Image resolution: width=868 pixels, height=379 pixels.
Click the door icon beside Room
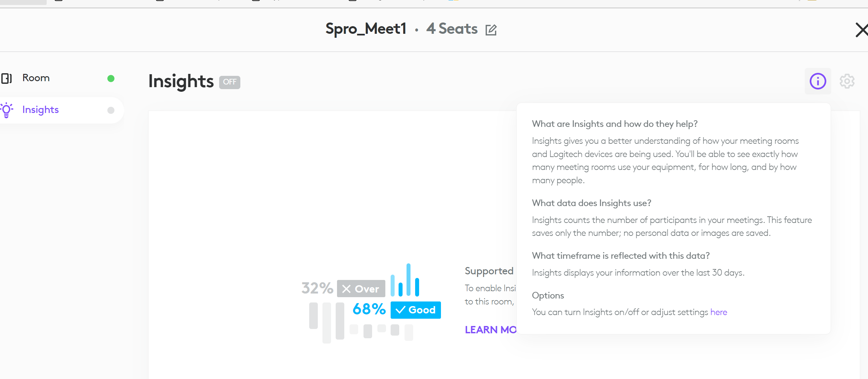coord(7,78)
